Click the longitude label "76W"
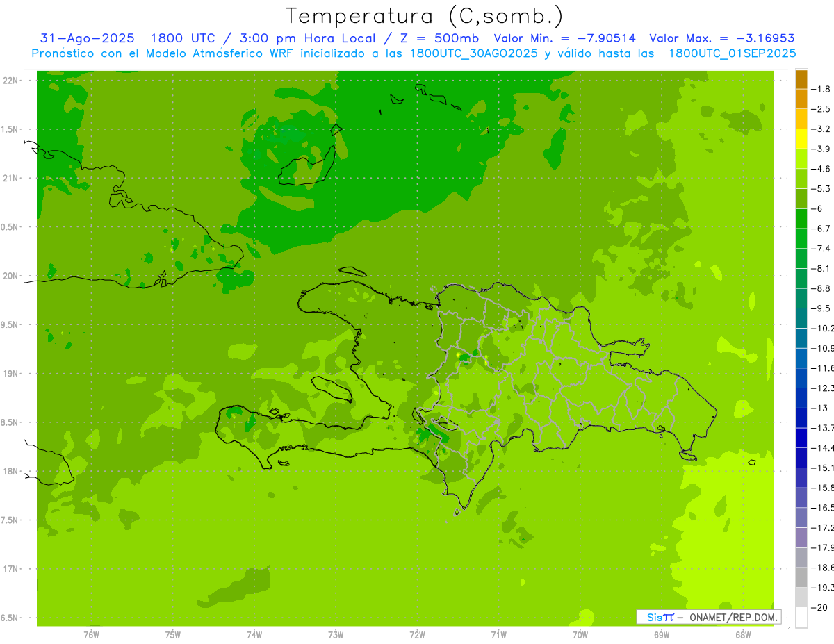The image size is (834, 644). point(91,635)
